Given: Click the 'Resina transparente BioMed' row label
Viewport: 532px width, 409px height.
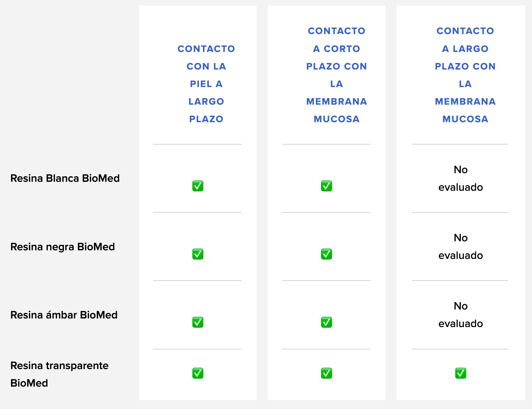Looking at the screenshot, I should 60,374.
